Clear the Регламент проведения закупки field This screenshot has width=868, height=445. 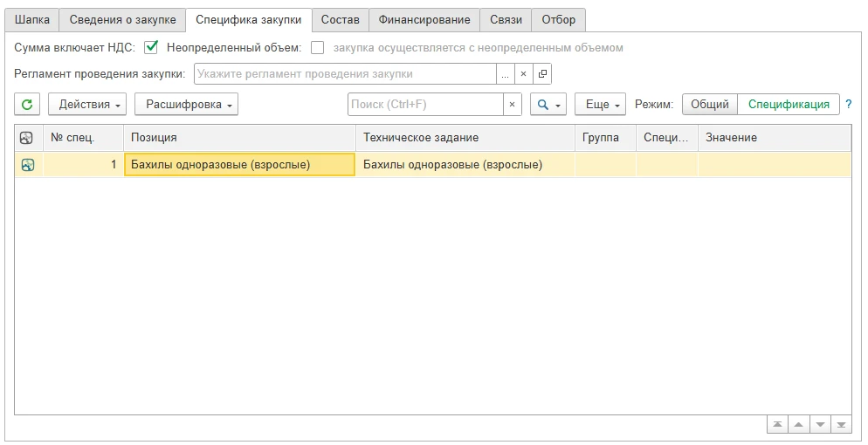point(523,74)
